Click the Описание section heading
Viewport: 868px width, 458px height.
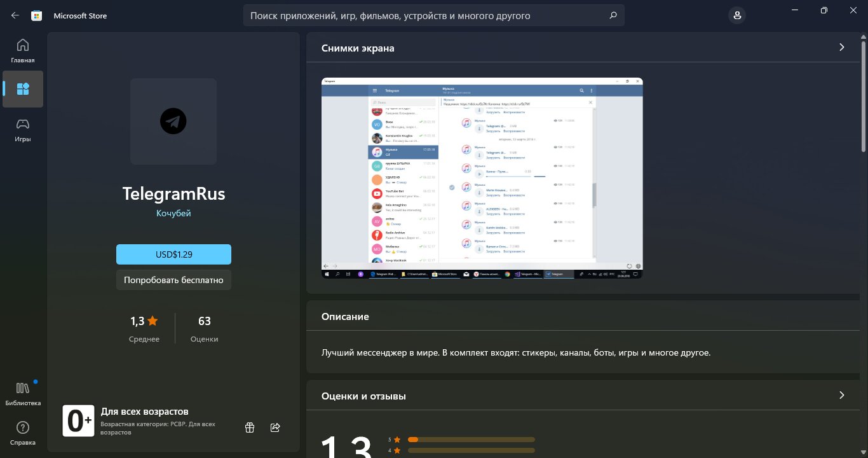coord(345,316)
